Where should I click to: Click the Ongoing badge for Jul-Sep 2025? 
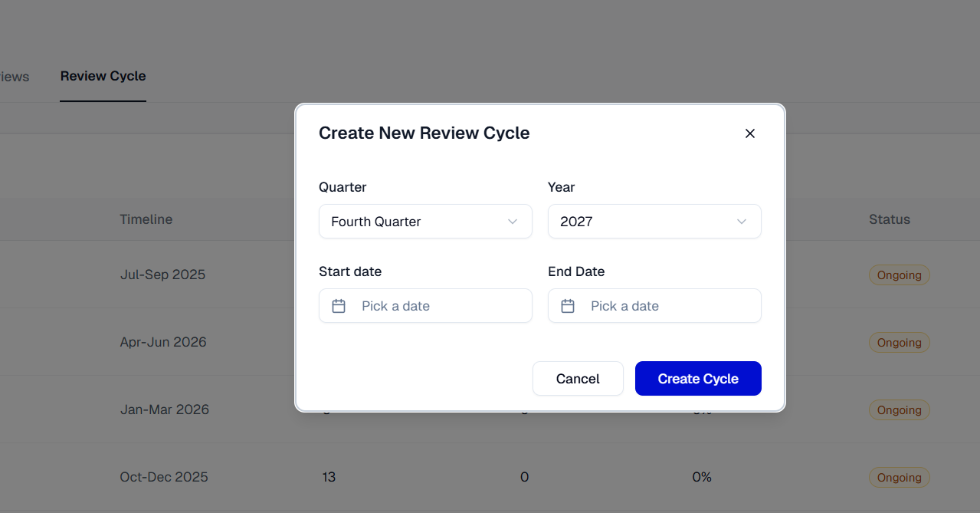click(x=899, y=275)
